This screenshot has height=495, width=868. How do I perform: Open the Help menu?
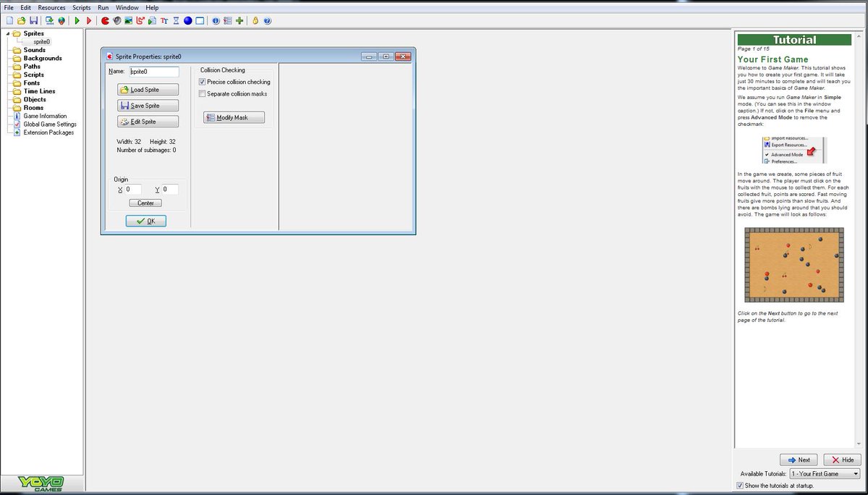click(152, 7)
